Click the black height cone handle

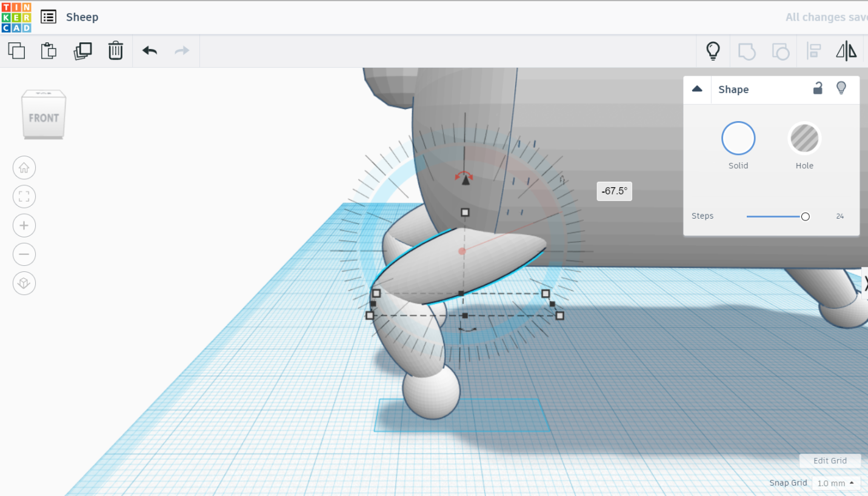465,180
